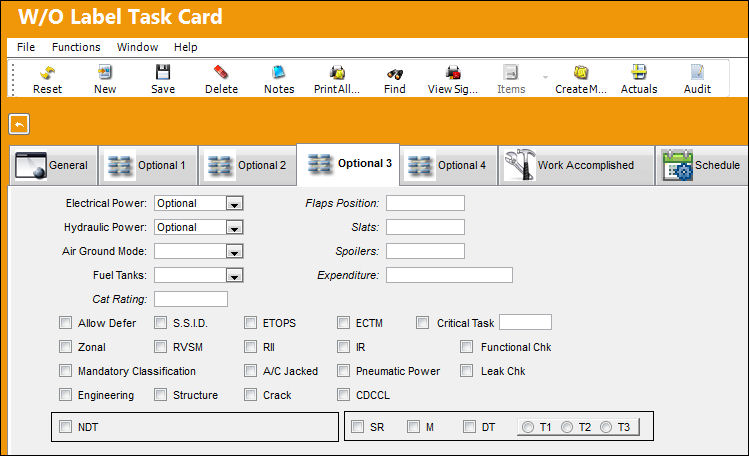Switch to the Optional 1 tab
Image resolution: width=749 pixels, height=456 pixels.
[148, 165]
